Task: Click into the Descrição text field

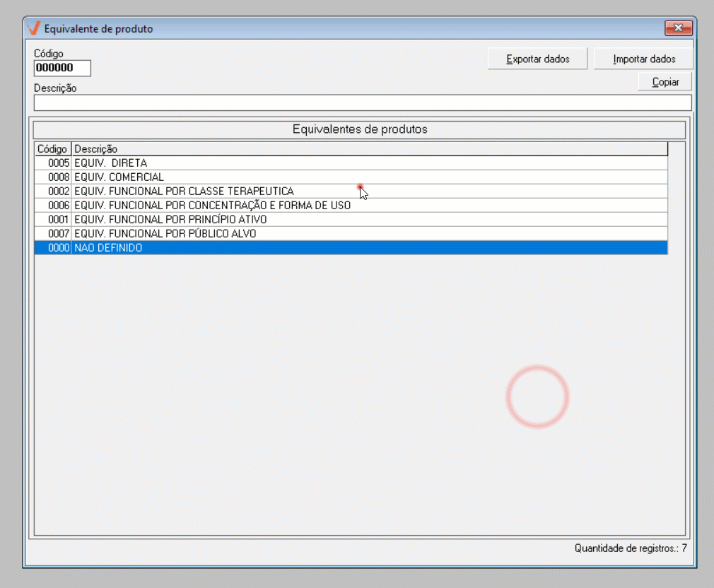Action: tap(363, 103)
